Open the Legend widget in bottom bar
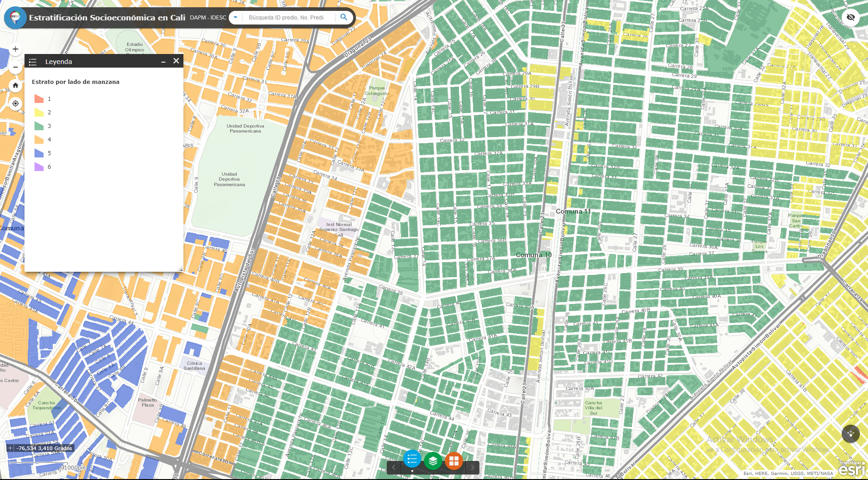The image size is (868, 480). [412, 460]
